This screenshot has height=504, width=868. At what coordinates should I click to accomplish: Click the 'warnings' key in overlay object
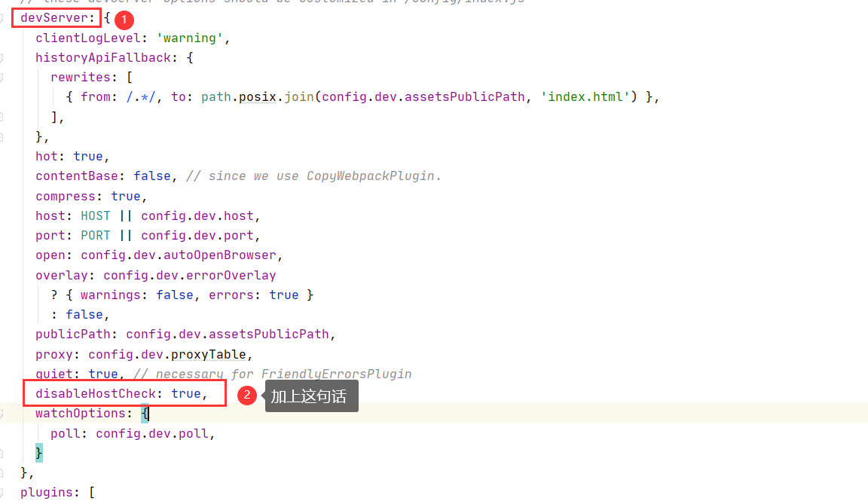click(x=110, y=295)
